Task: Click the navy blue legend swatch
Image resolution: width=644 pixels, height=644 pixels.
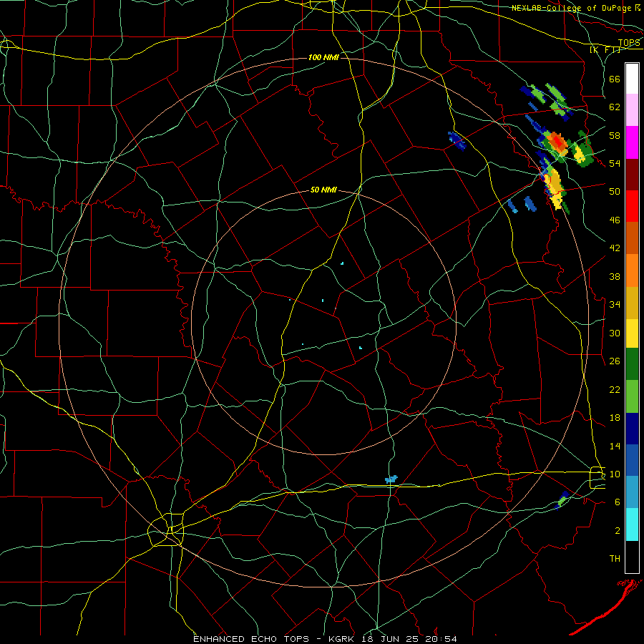Action: pos(632,429)
